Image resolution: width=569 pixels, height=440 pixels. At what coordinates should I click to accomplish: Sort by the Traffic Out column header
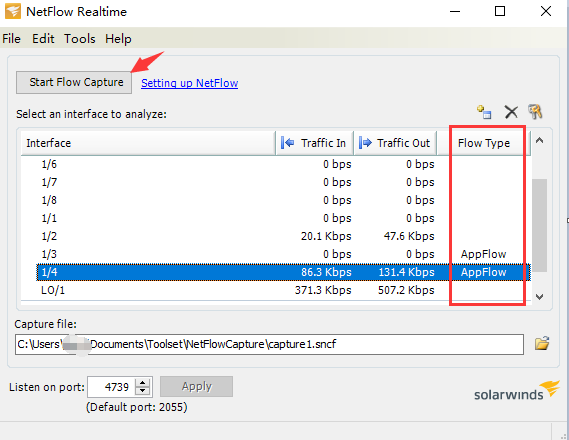pyautogui.click(x=395, y=143)
